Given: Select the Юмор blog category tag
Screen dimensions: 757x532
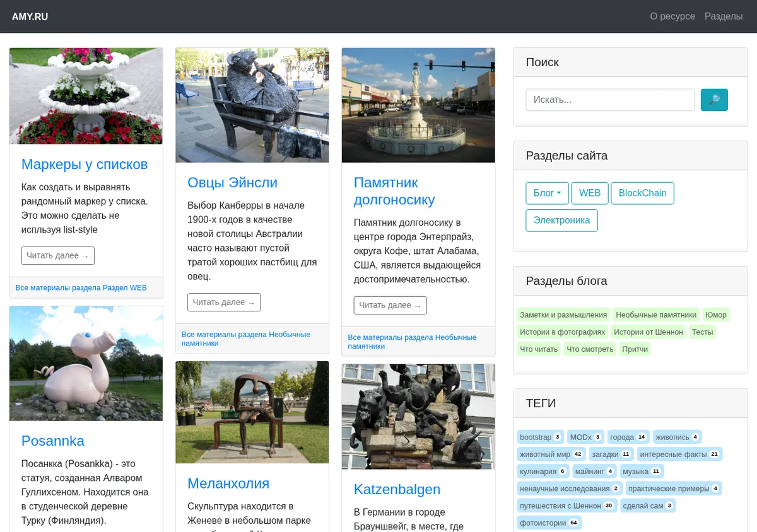Looking at the screenshot, I should [716, 315].
